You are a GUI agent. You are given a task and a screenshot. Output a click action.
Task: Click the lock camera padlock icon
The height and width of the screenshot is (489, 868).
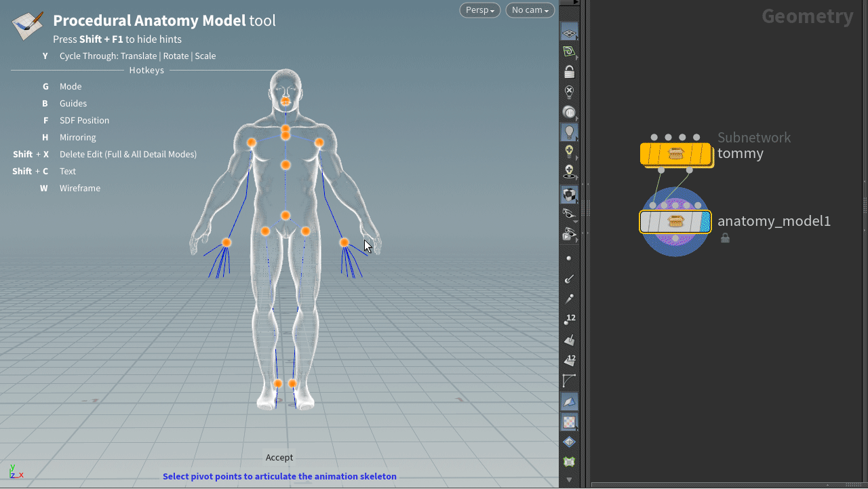click(x=569, y=72)
